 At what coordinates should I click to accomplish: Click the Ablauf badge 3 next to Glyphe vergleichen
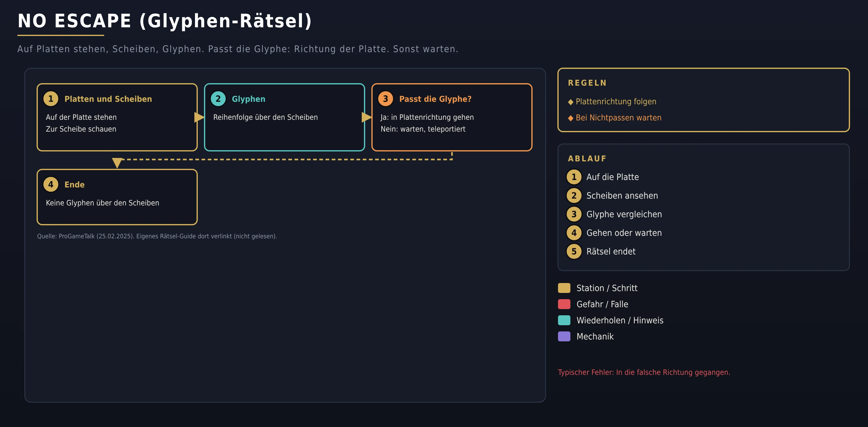click(574, 214)
